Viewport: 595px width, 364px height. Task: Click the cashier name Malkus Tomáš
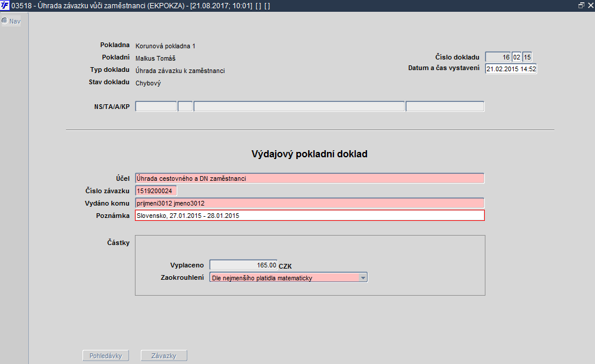coord(156,58)
